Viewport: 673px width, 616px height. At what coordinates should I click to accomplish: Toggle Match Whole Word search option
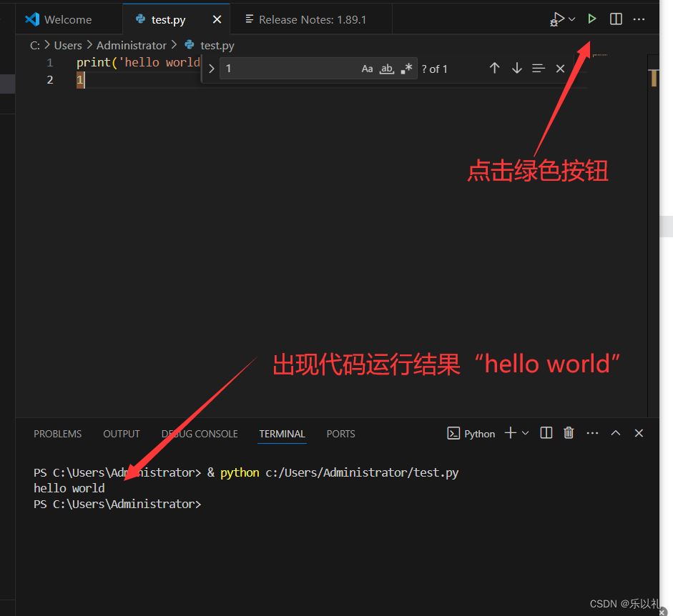pyautogui.click(x=387, y=69)
